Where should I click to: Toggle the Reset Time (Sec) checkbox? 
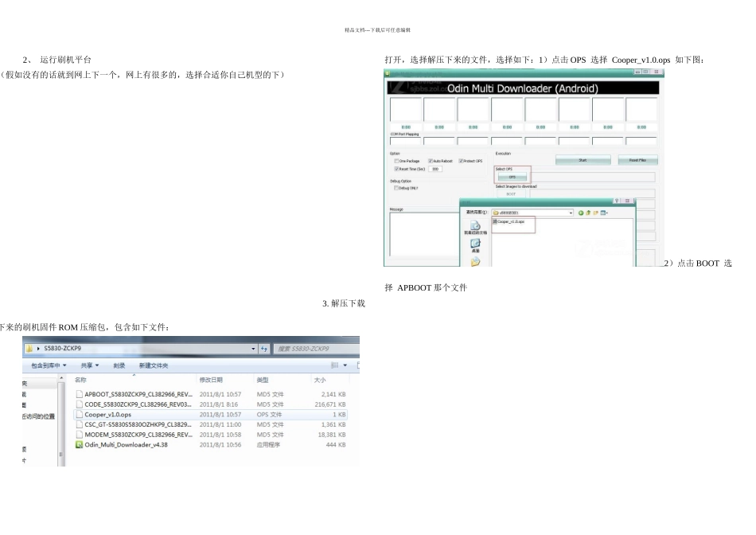[x=396, y=169]
